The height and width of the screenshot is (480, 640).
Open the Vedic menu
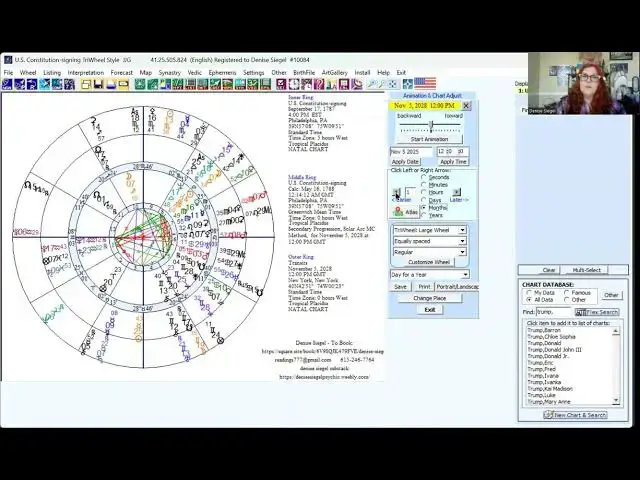click(194, 73)
